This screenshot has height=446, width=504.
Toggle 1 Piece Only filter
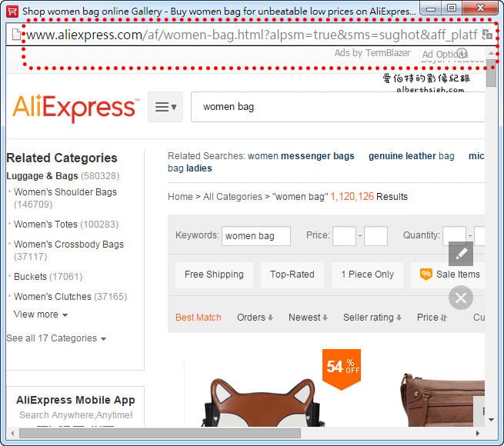point(367,275)
